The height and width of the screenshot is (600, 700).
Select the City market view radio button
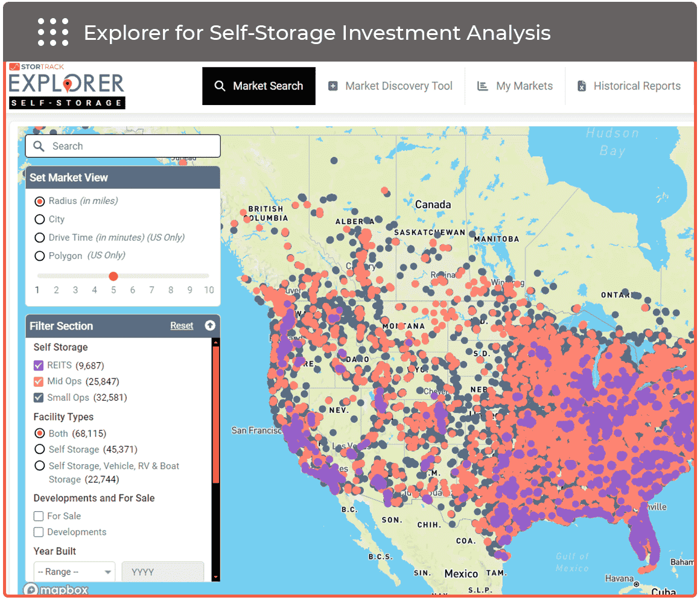coord(39,219)
